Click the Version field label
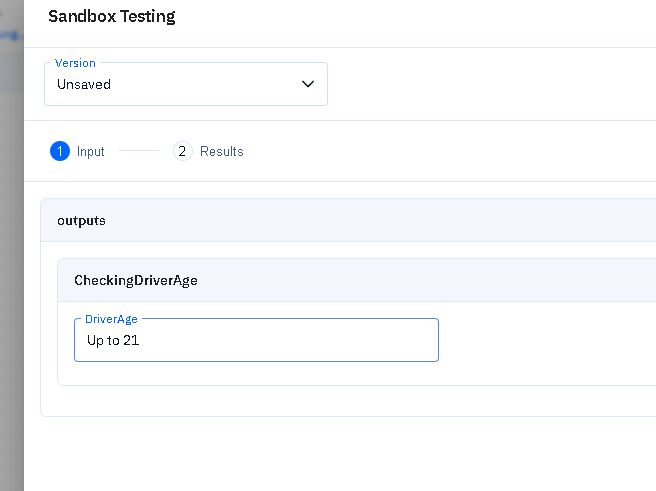 click(77, 63)
